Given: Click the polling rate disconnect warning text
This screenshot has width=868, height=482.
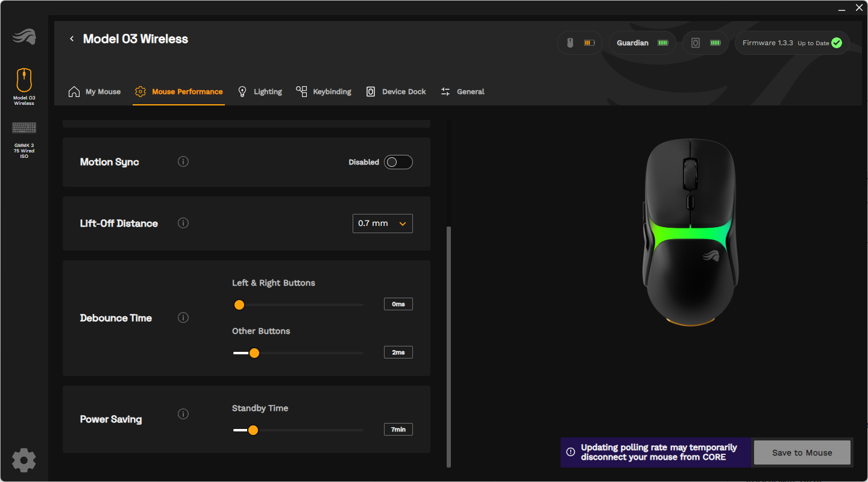Looking at the screenshot, I should [x=659, y=452].
